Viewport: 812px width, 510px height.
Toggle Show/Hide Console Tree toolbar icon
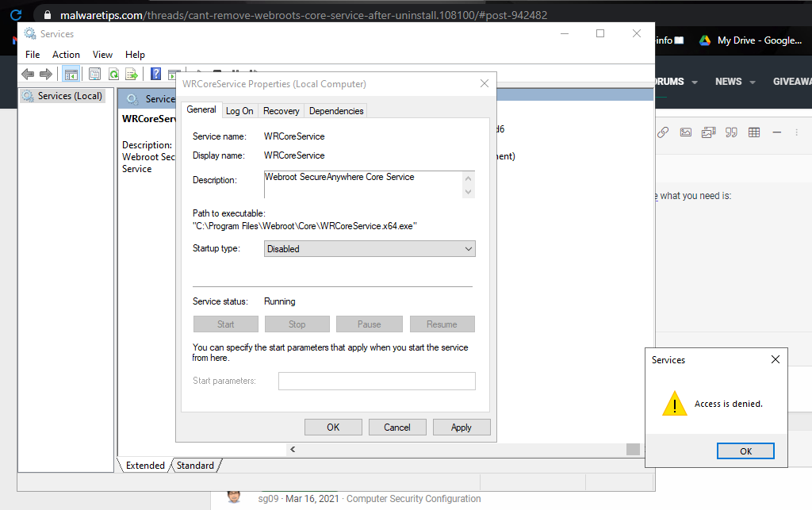[x=71, y=74]
